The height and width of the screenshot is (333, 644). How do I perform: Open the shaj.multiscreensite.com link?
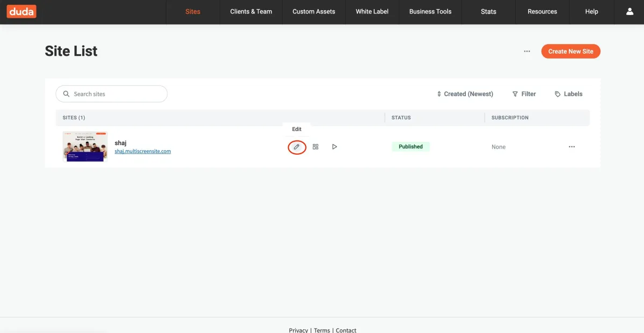tap(143, 151)
